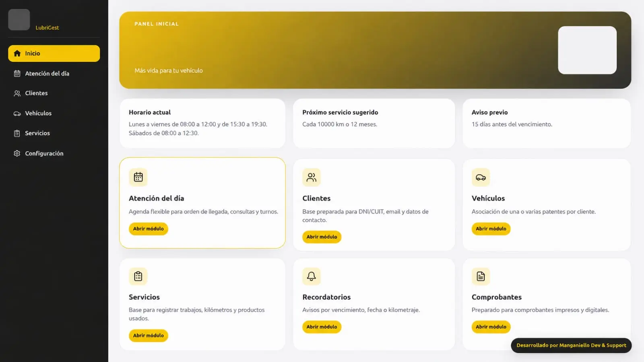Click the Desarrollado por Manganiello Dev & Support badge
644x362 pixels.
pos(571,345)
